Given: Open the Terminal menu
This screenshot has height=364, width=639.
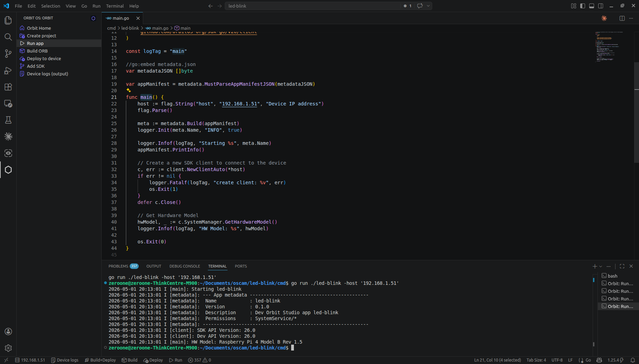Looking at the screenshot, I should [115, 6].
